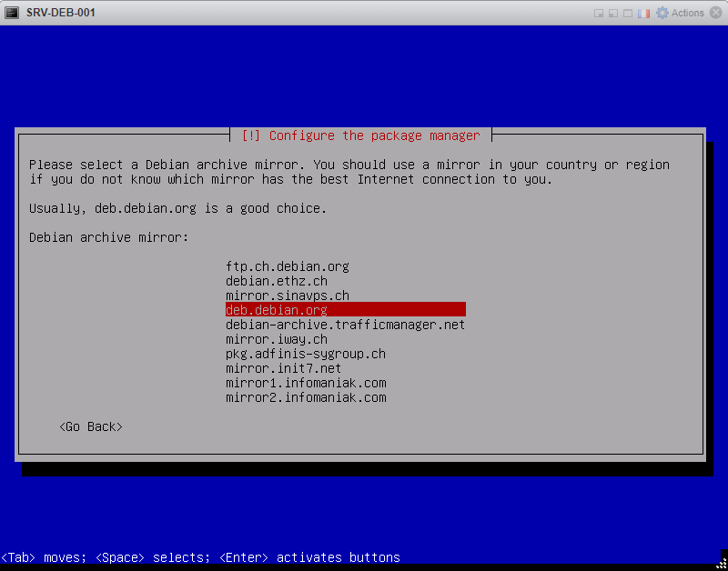Image resolution: width=728 pixels, height=571 pixels.
Task: Dock console to bottom-left corner icon
Action: tap(613, 13)
